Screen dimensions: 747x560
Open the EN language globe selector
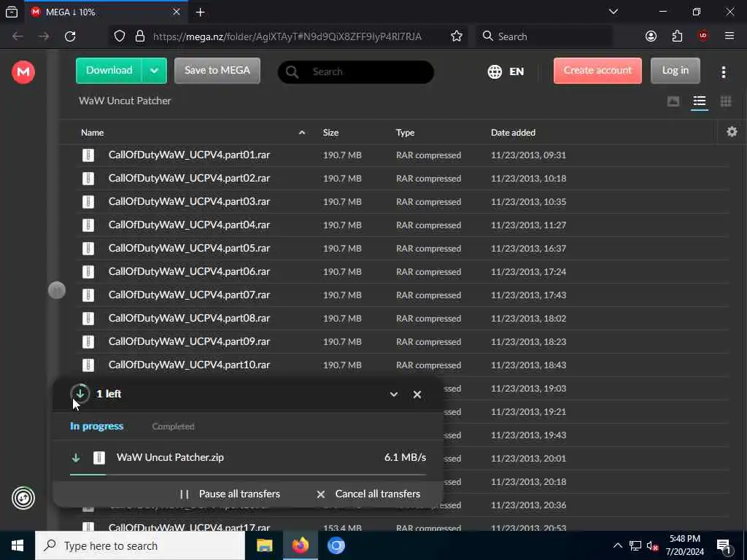click(506, 71)
